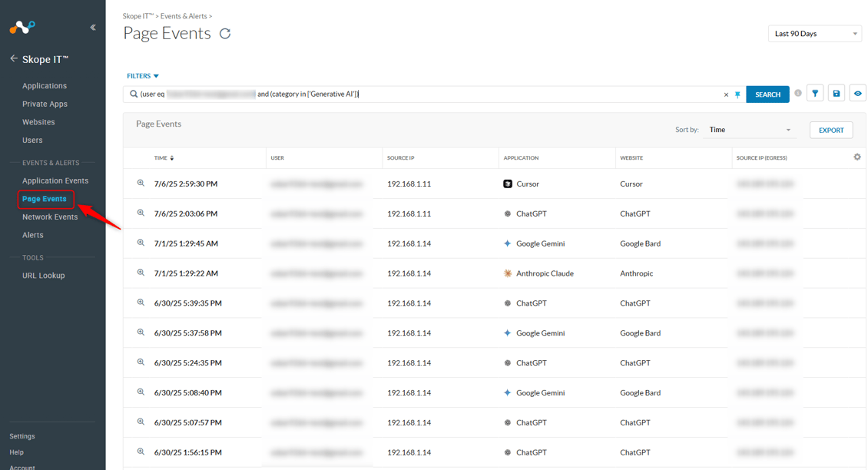Click the EXPORT button
The width and height of the screenshot is (868, 470).
[831, 130]
